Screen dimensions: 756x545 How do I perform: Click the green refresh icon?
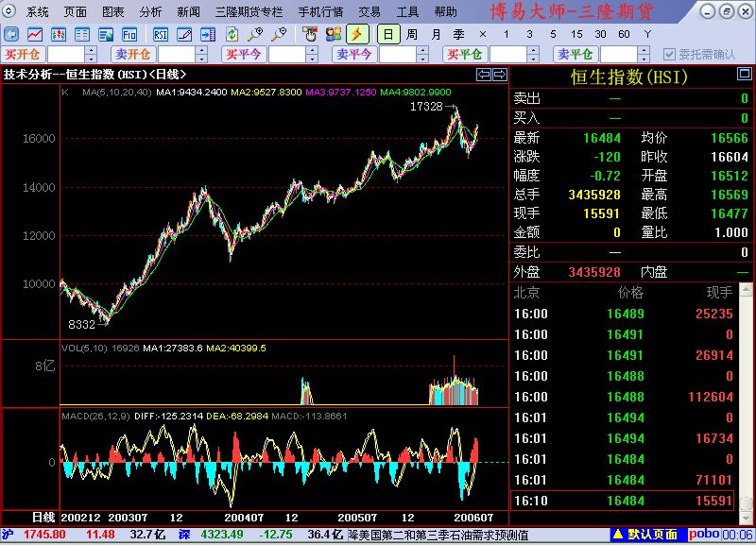pyautogui.click(x=232, y=34)
